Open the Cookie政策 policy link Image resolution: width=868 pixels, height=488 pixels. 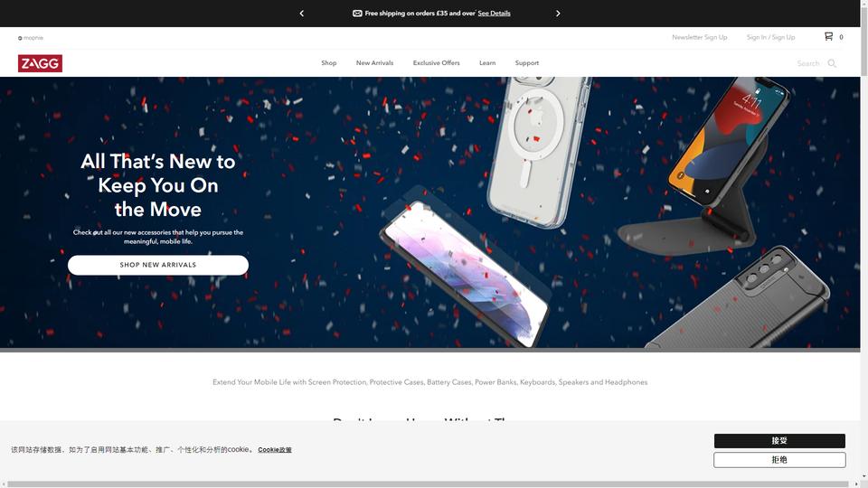tap(275, 450)
